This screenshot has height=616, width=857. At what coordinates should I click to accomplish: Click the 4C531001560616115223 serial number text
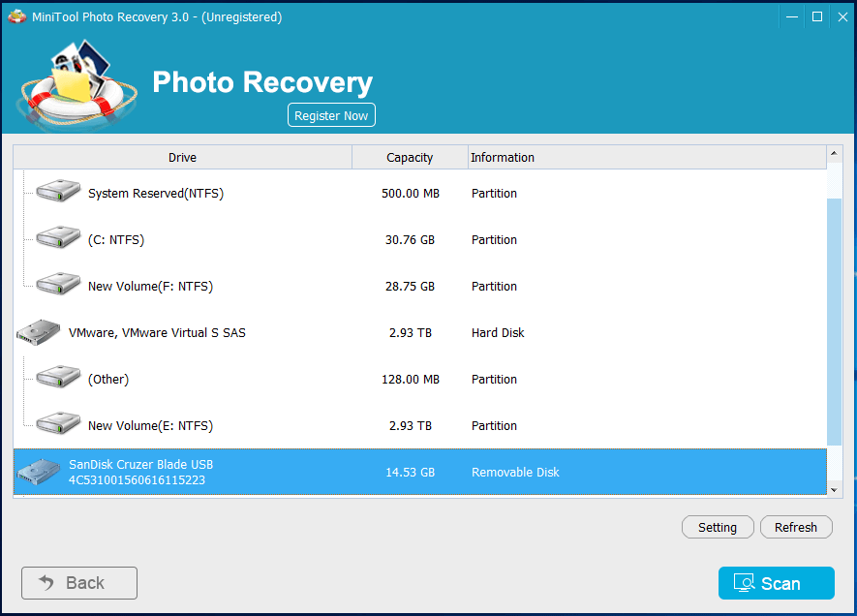(137, 479)
